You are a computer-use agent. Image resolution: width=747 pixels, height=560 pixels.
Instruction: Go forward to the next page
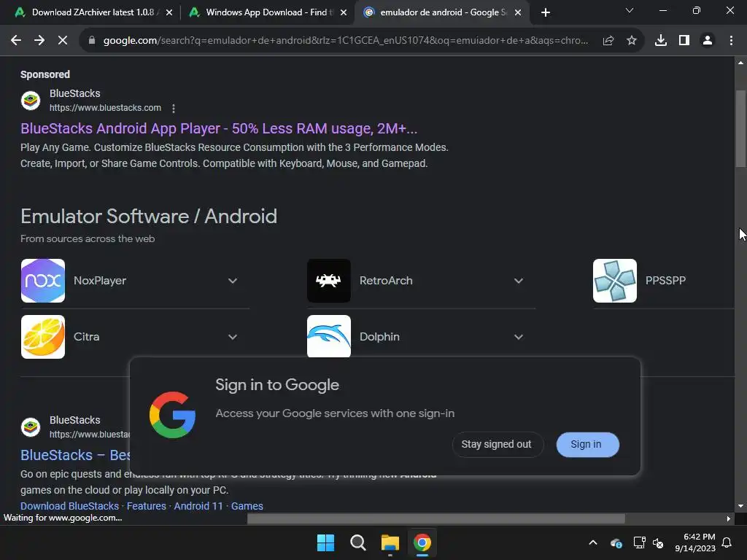tap(39, 41)
